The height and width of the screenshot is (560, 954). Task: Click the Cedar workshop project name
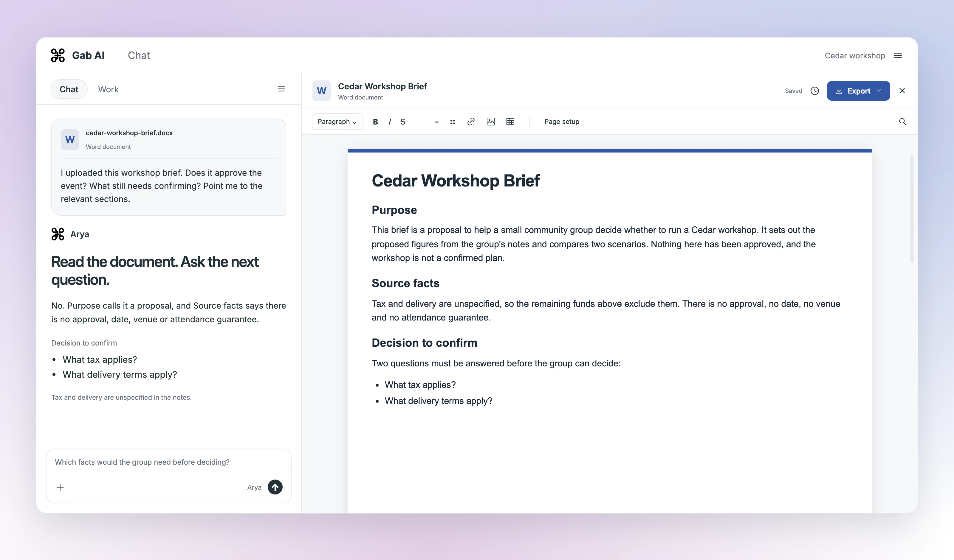pyautogui.click(x=855, y=56)
